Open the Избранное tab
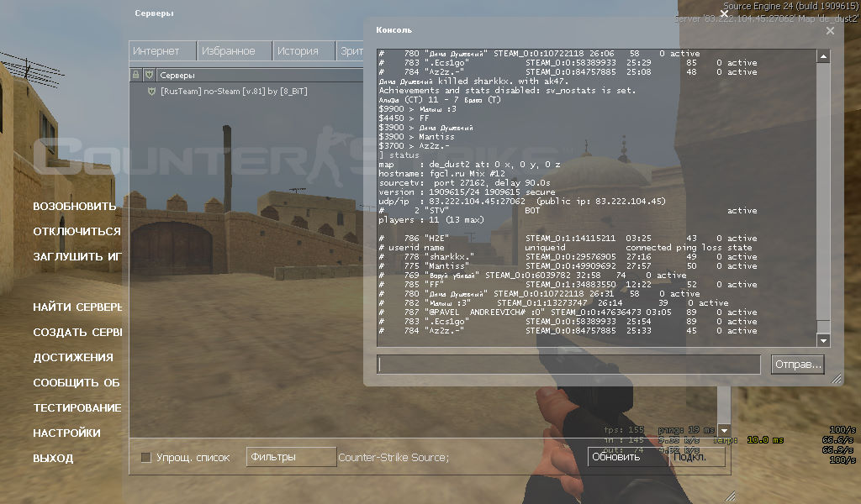 point(234,51)
